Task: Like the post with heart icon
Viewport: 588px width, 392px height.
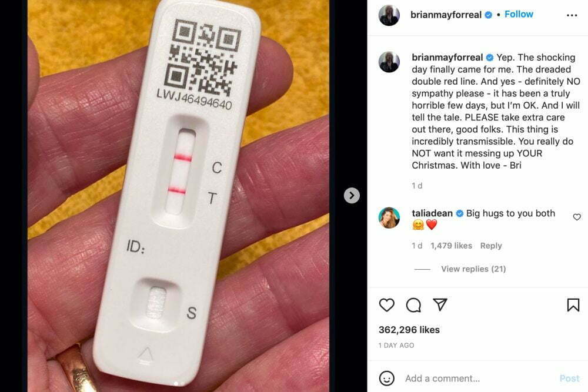Action: pos(387,305)
